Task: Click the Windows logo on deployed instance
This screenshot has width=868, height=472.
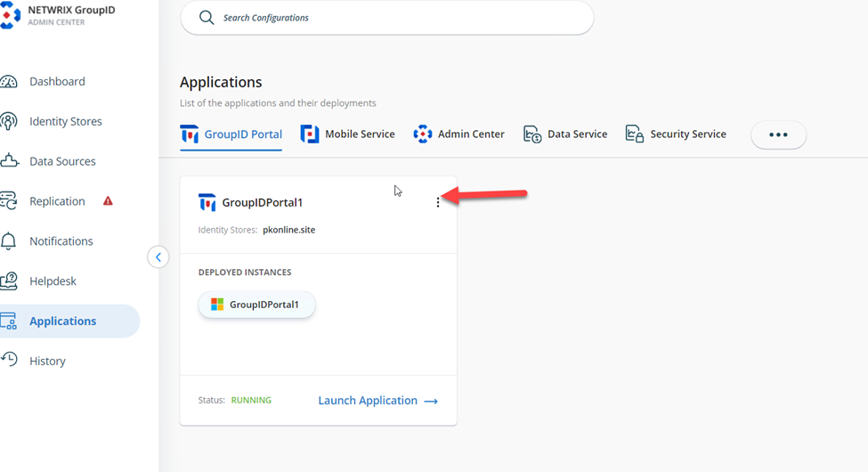Action: pos(217,305)
